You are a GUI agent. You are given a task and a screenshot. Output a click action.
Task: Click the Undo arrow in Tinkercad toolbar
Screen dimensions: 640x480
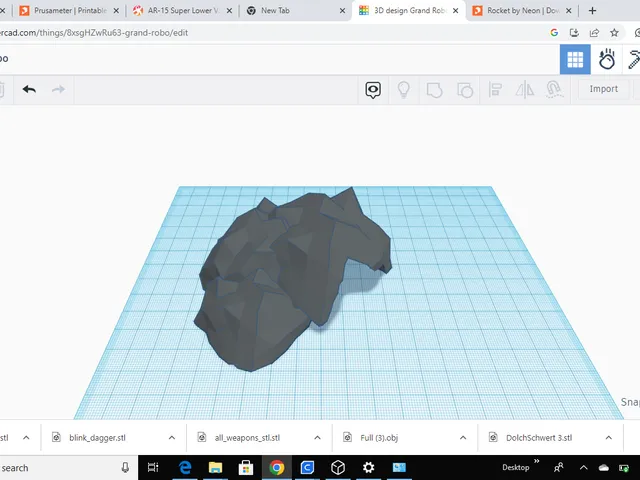coord(29,89)
